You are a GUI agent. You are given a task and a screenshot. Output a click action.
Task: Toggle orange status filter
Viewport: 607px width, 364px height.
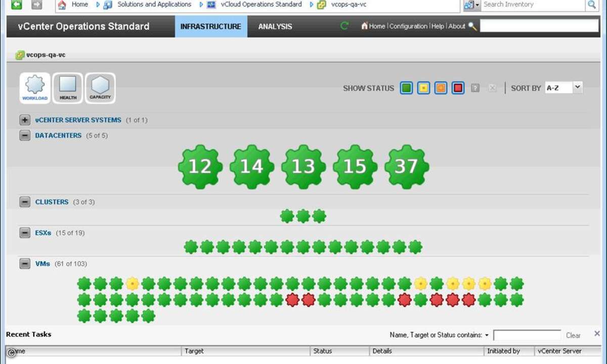coord(441,88)
